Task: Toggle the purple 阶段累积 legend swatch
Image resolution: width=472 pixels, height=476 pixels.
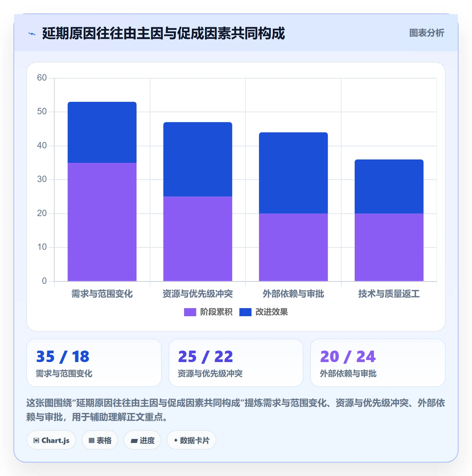Action: [190, 312]
